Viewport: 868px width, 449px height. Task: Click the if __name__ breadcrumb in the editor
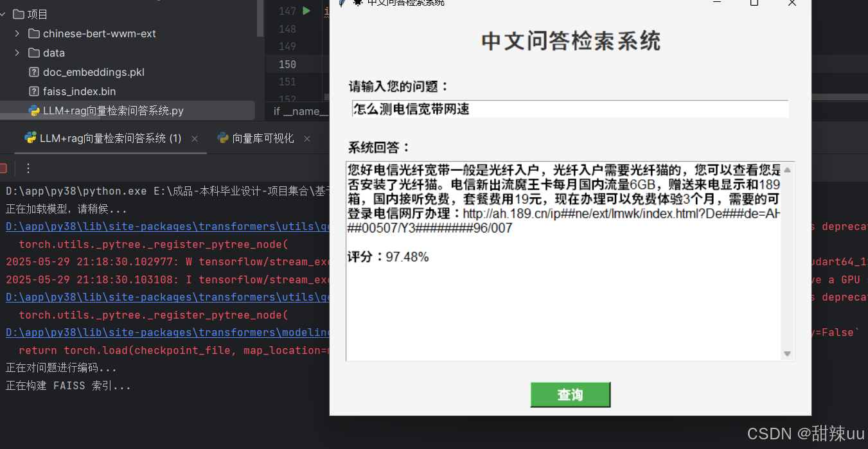tap(300, 111)
